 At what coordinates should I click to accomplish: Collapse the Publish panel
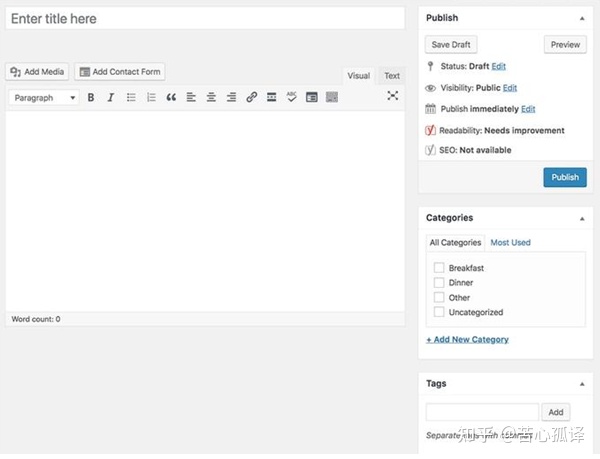click(582, 18)
